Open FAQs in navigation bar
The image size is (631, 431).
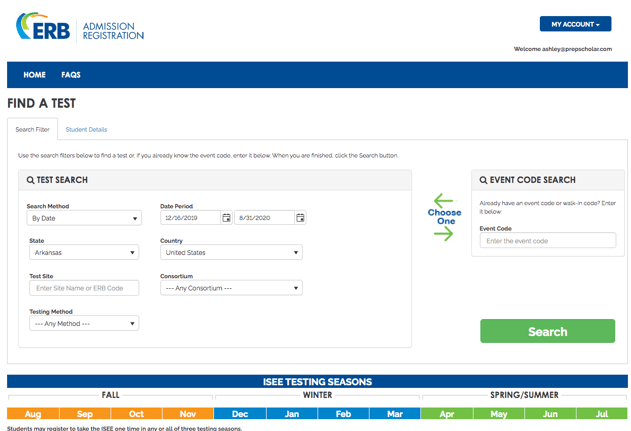click(71, 75)
